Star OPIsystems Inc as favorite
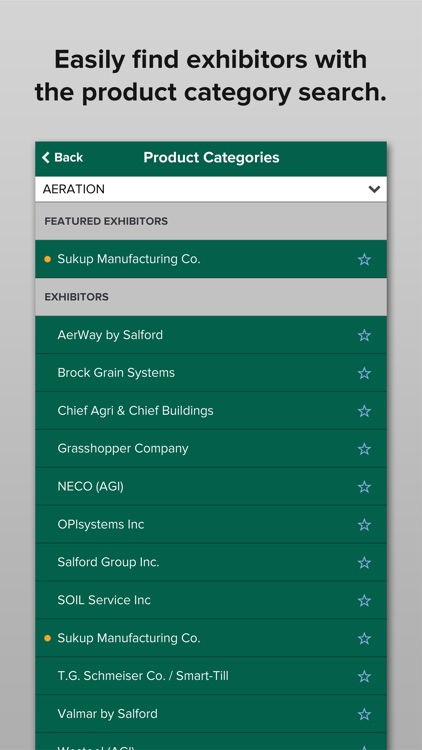The width and height of the screenshot is (422, 750). (364, 524)
